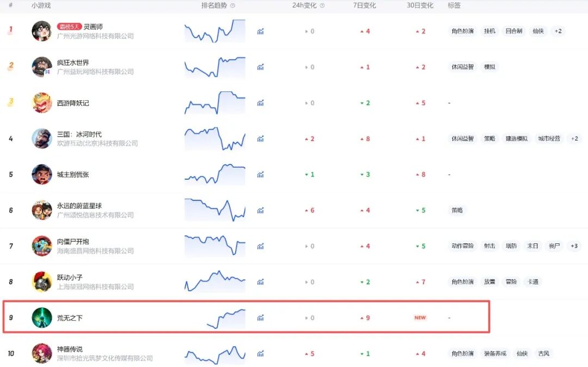This screenshot has height=367, width=588.
Task: Select the 模拟 tag on 疯狂水世界
Action: click(489, 67)
